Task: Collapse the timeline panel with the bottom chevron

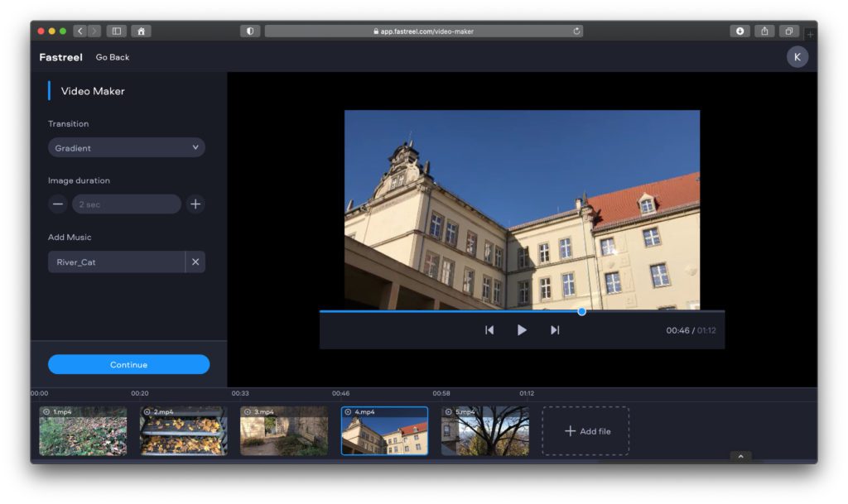Action: (740, 456)
